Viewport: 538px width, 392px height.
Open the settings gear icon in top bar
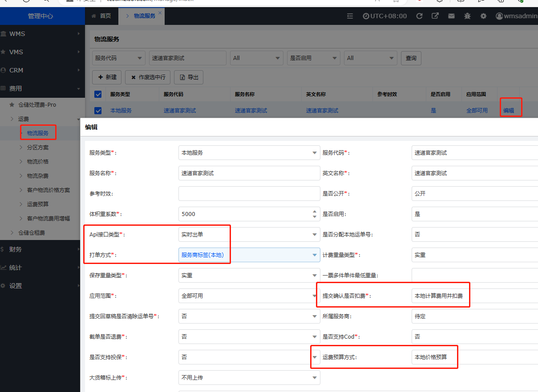(x=483, y=16)
